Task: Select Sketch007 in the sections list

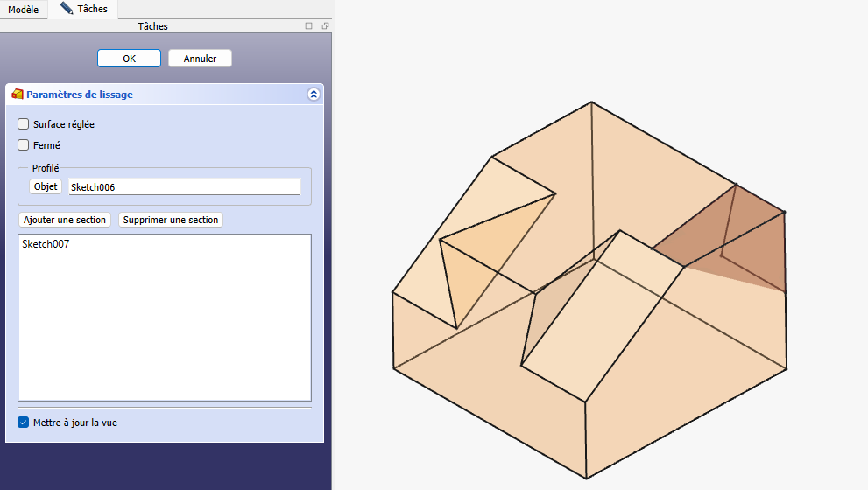Action: pos(46,245)
